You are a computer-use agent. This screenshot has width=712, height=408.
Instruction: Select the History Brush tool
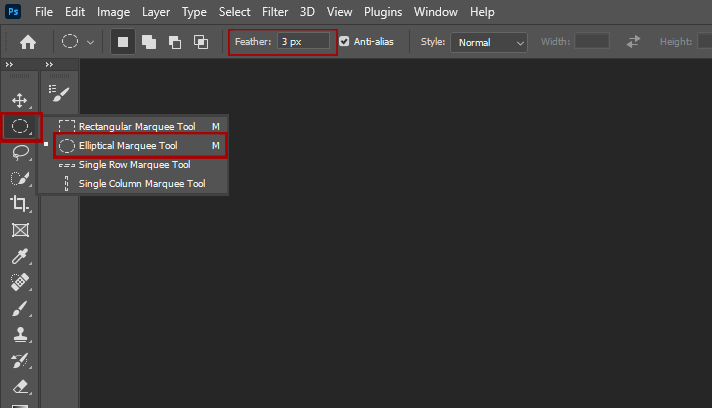20,361
